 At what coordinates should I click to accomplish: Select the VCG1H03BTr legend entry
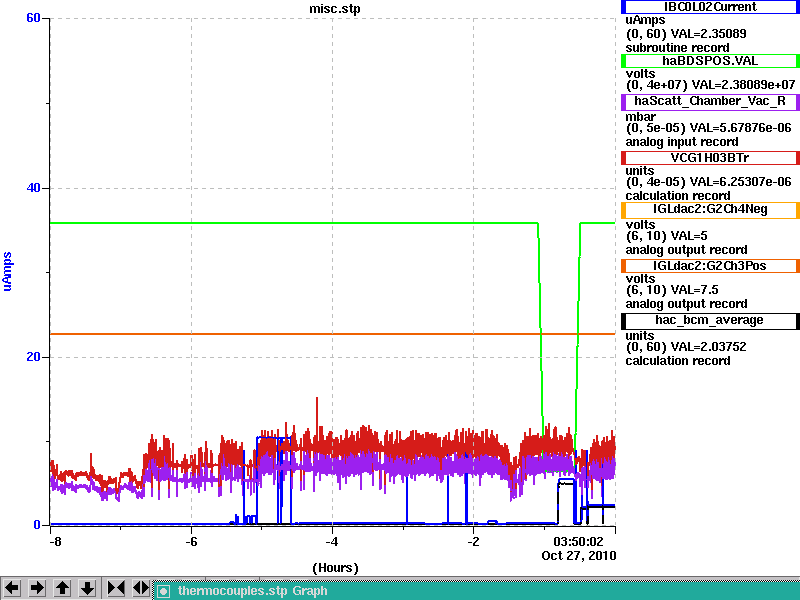point(710,158)
